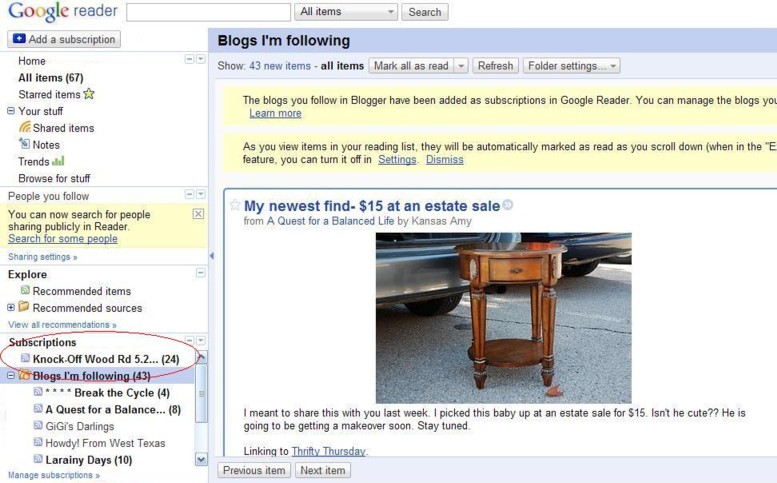Click the Notes icon
Image resolution: width=777 pixels, height=483 pixels.
[24, 144]
